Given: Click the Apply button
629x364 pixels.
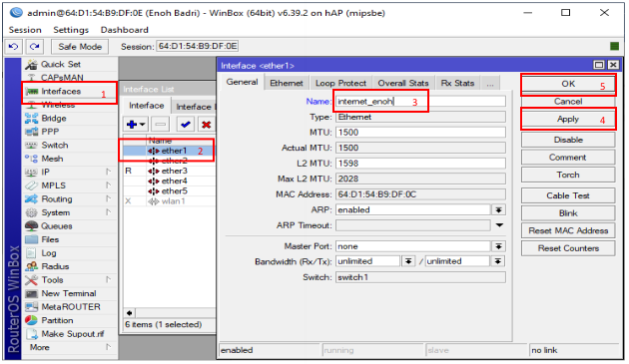Looking at the screenshot, I should tap(568, 119).
